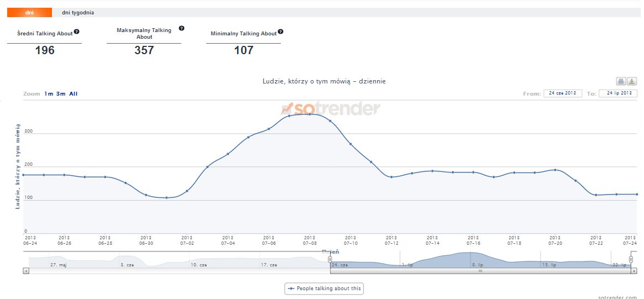Click the Sotrender watermark logo
This screenshot has width=644, height=299.
point(331,108)
